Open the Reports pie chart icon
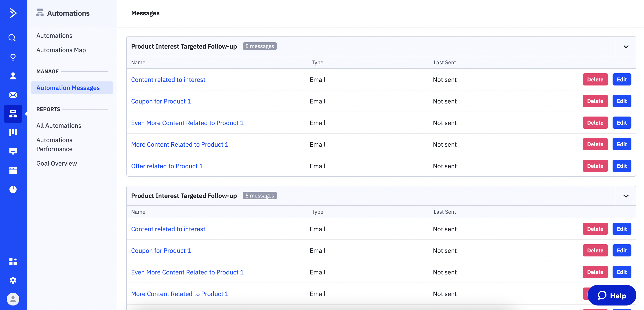 [x=13, y=189]
